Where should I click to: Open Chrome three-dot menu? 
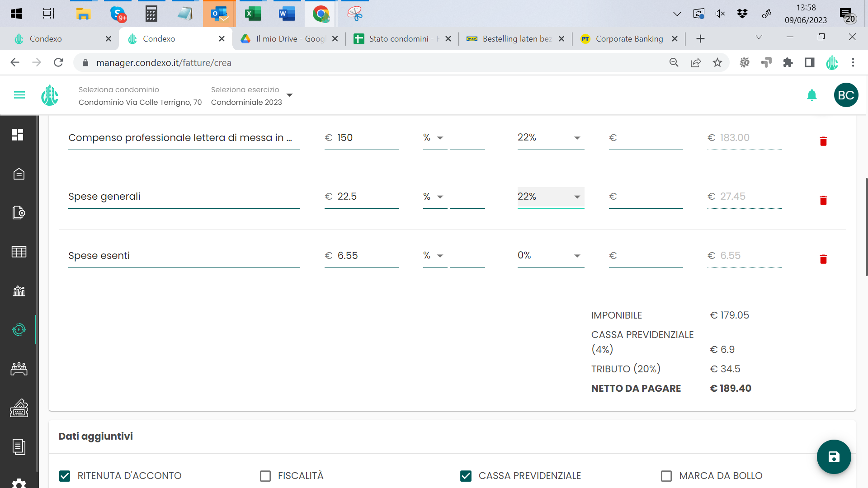pyautogui.click(x=853, y=63)
